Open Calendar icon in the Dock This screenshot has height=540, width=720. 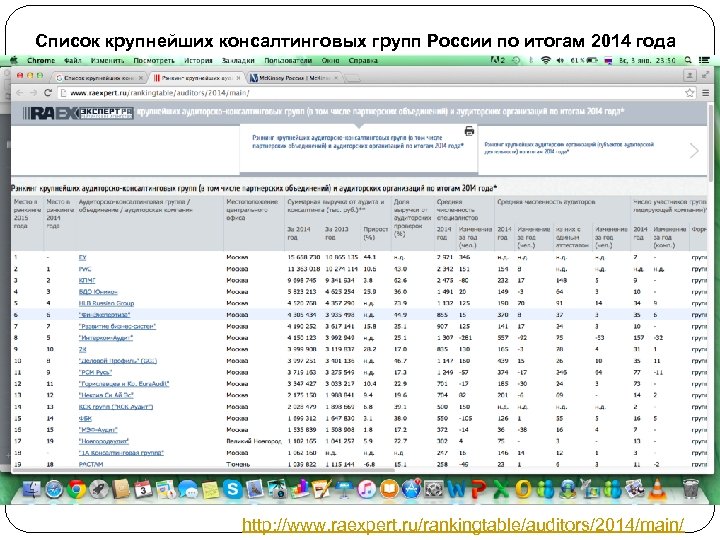(143, 489)
